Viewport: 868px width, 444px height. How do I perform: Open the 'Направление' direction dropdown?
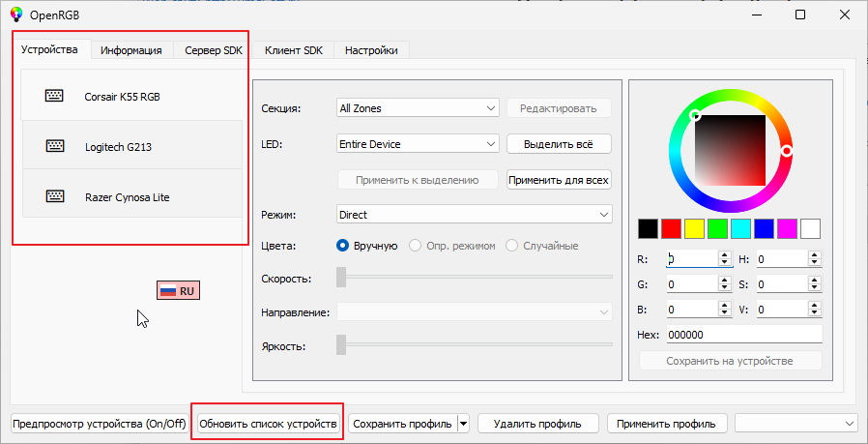point(475,311)
